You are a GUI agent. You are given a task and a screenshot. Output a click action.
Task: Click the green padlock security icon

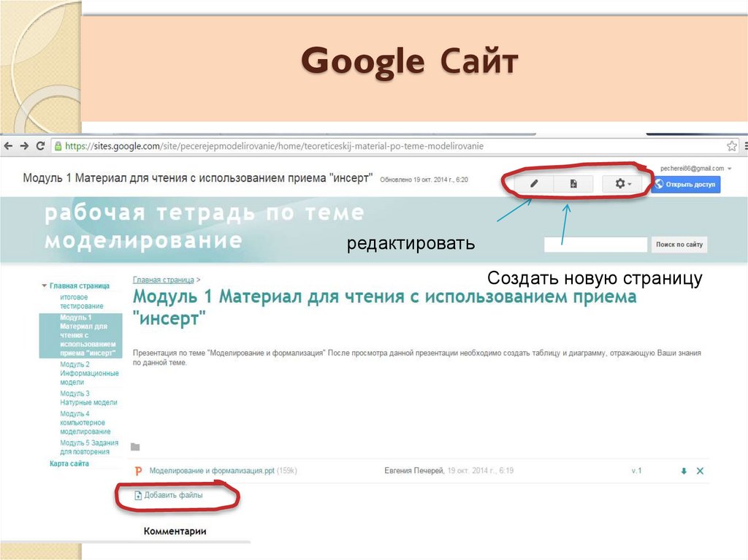click(x=58, y=146)
